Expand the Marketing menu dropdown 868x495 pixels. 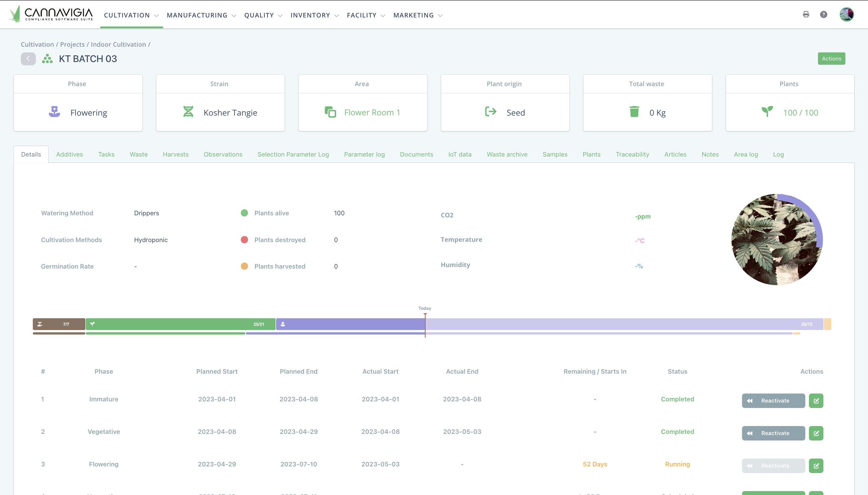(417, 15)
